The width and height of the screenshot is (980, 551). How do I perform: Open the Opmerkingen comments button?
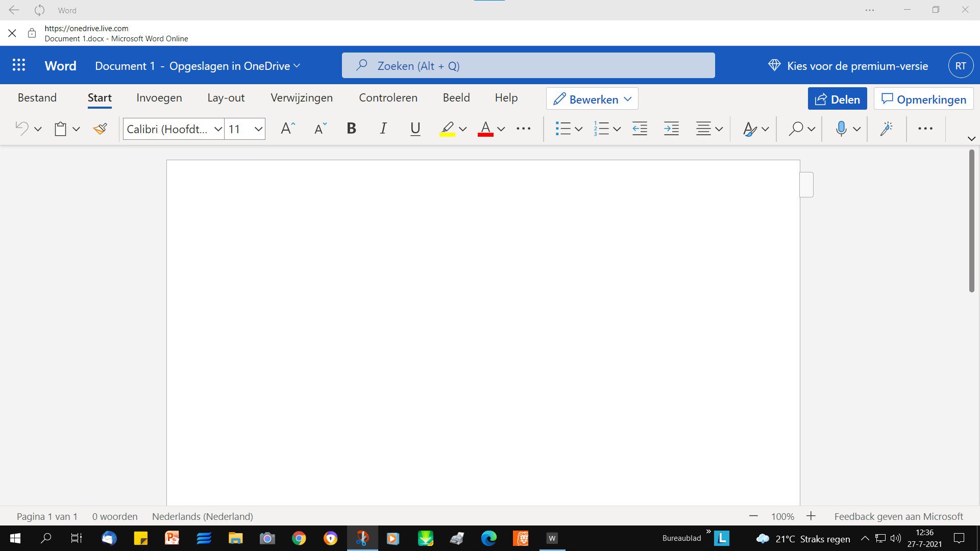[924, 99]
